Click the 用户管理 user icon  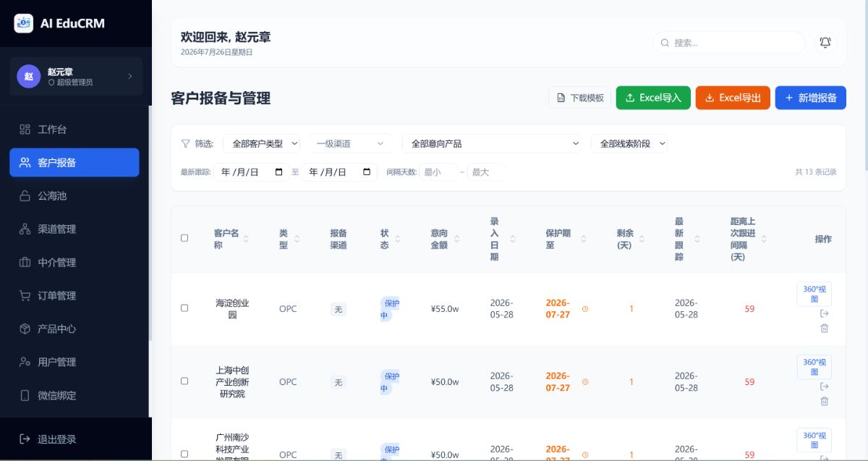click(x=25, y=363)
